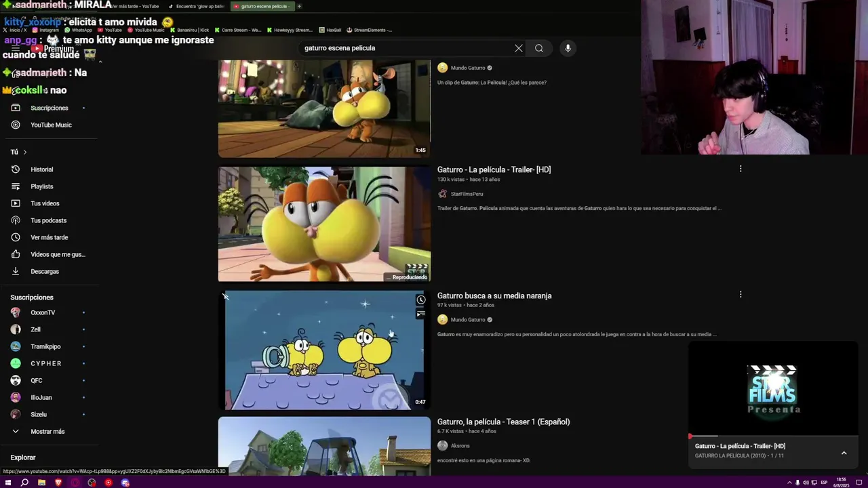The height and width of the screenshot is (488, 868).
Task: Click the Explorar sidebar heading
Action: tap(23, 457)
